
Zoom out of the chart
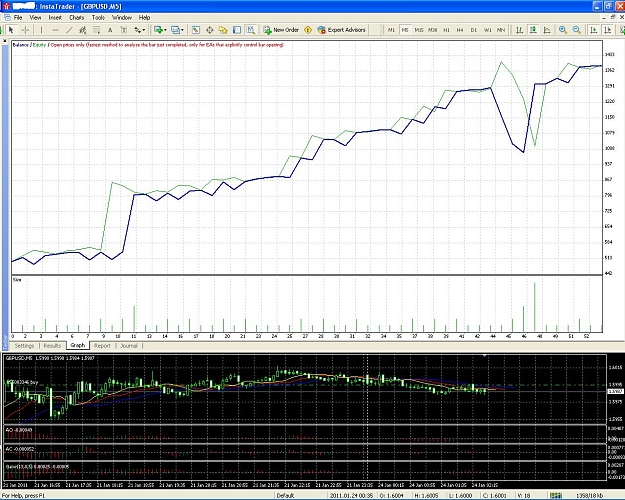click(577, 30)
